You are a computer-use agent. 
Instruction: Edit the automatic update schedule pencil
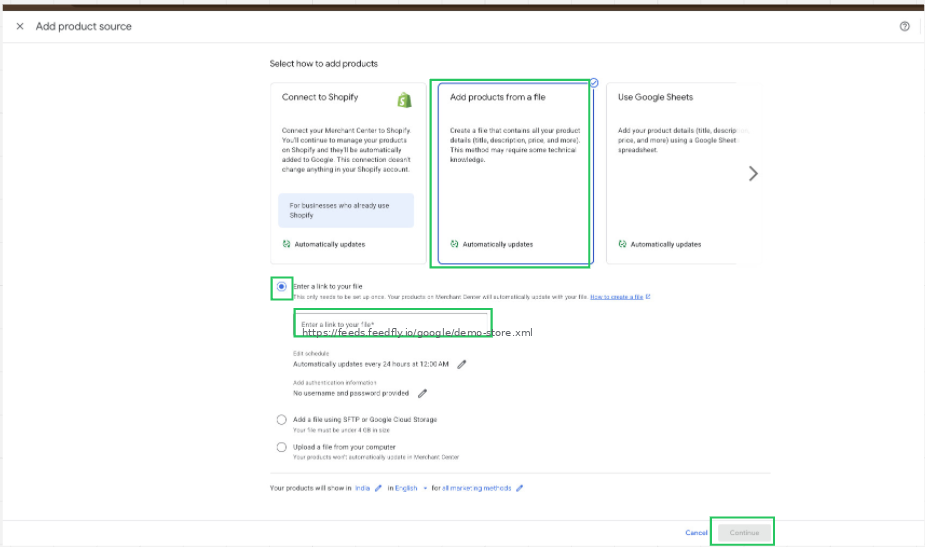pos(462,365)
